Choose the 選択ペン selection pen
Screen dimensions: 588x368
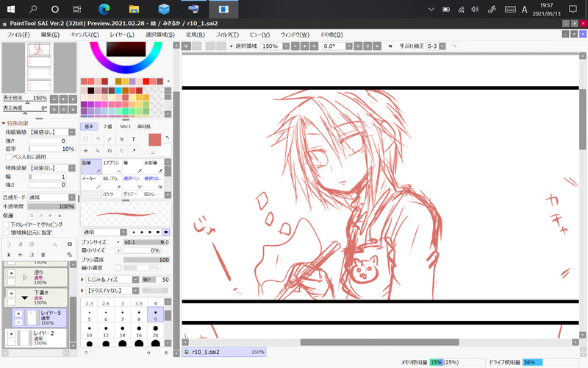tap(132, 182)
